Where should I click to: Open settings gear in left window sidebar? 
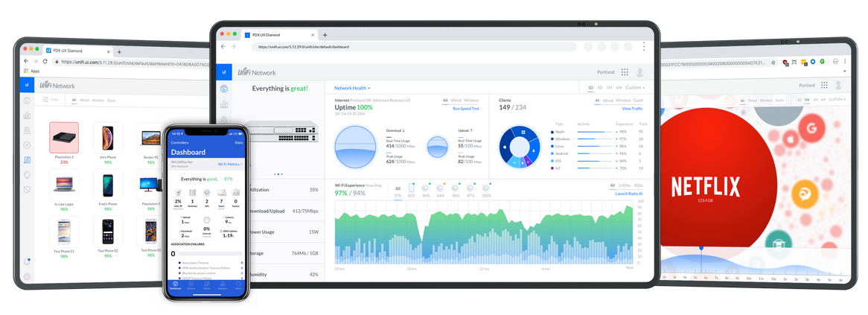pos(27,276)
